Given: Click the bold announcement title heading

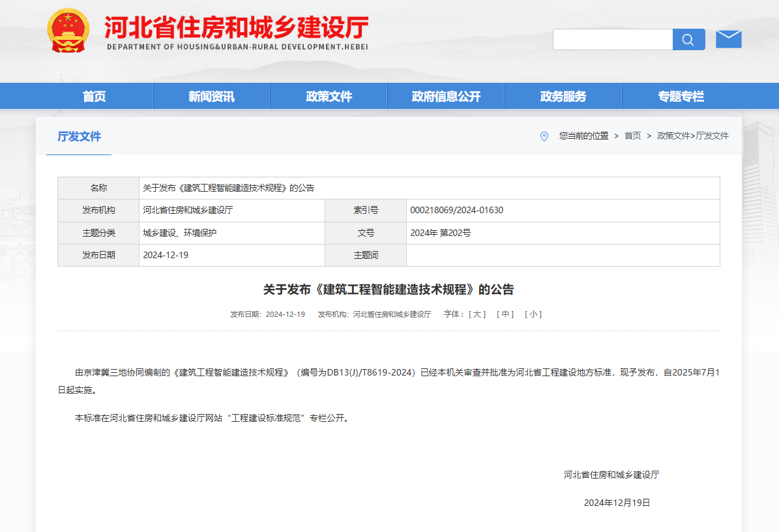Looking at the screenshot, I should [x=389, y=289].
